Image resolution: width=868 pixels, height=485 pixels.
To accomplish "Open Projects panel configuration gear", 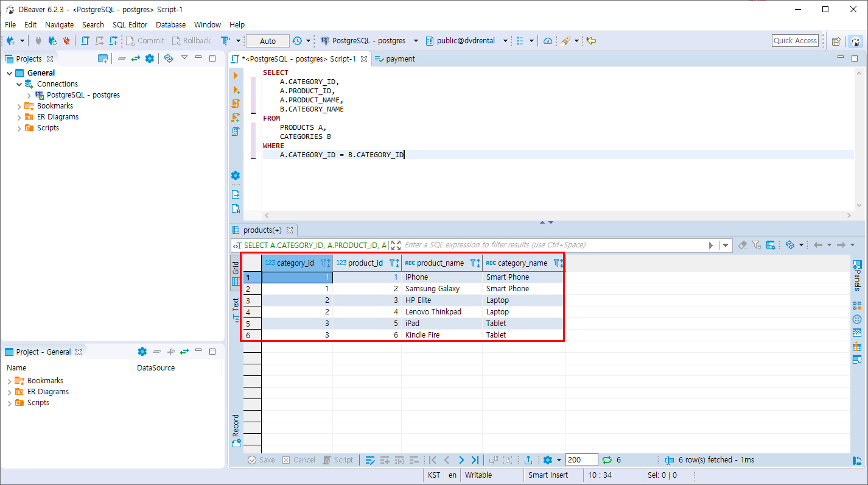I will coord(149,58).
